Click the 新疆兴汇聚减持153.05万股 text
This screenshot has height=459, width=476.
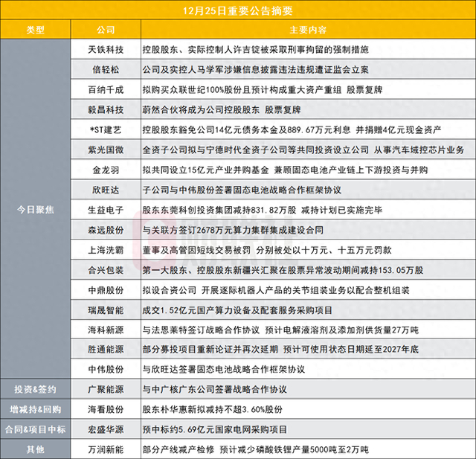click(x=283, y=270)
